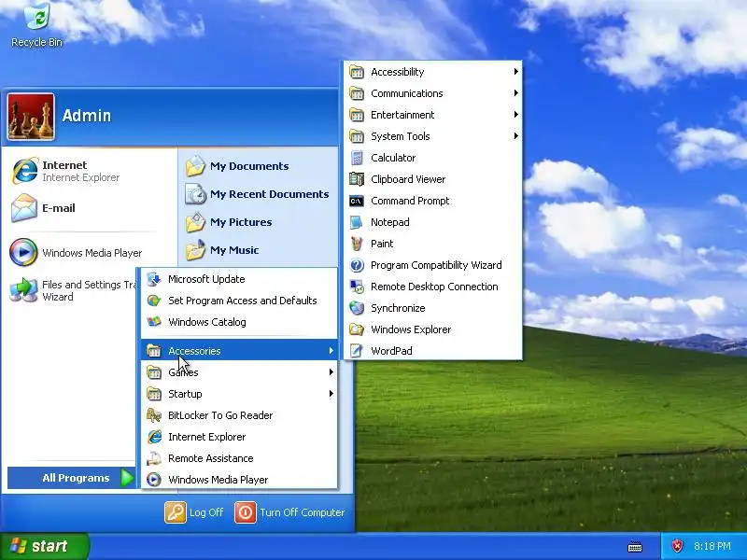Image resolution: width=747 pixels, height=560 pixels.
Task: Click the BitLocker To Go Reader icon
Action: pos(154,415)
